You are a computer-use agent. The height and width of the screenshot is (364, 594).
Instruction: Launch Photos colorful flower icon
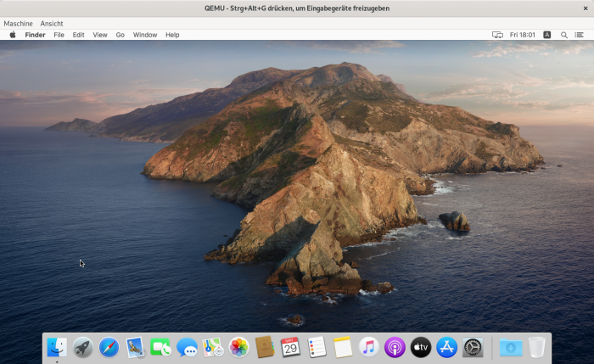click(x=238, y=347)
